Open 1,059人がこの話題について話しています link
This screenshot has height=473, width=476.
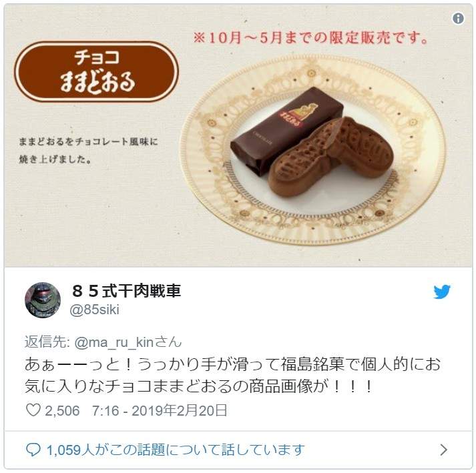click(175, 450)
